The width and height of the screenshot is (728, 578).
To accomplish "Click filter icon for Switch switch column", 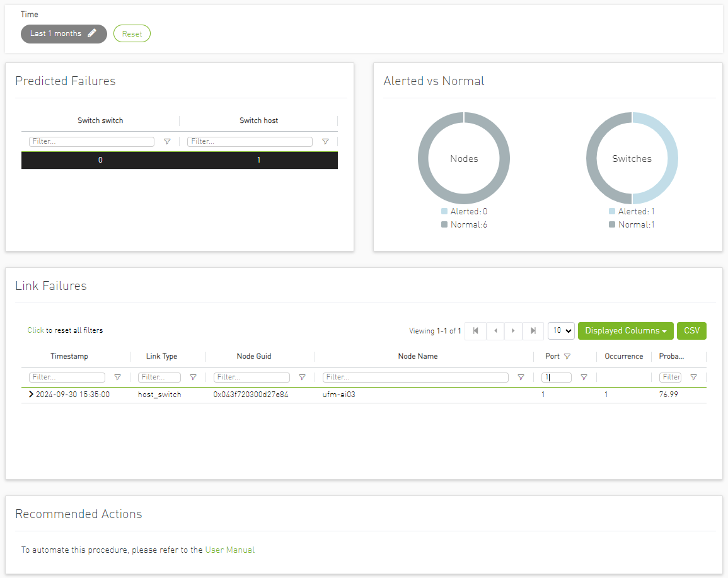I will tap(167, 142).
